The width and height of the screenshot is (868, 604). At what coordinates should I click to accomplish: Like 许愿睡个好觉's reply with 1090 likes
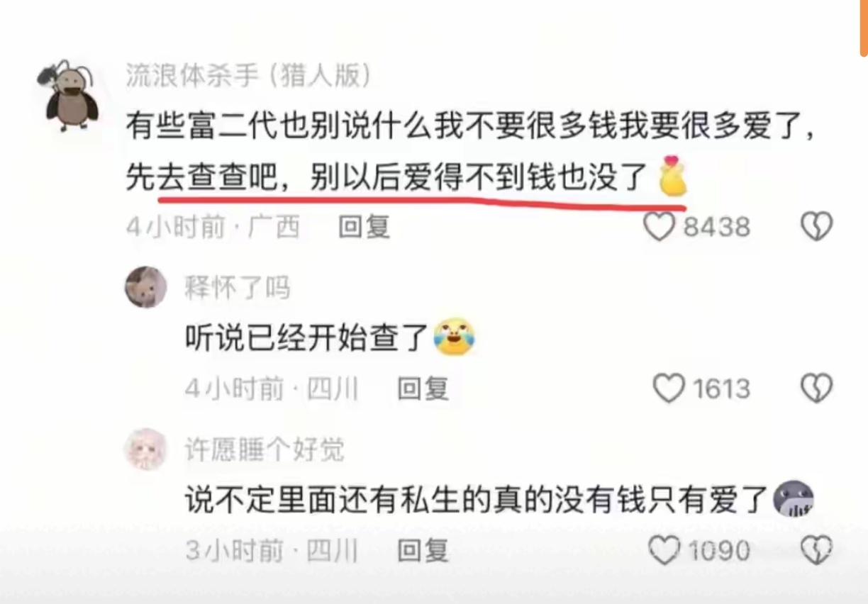[x=664, y=550]
